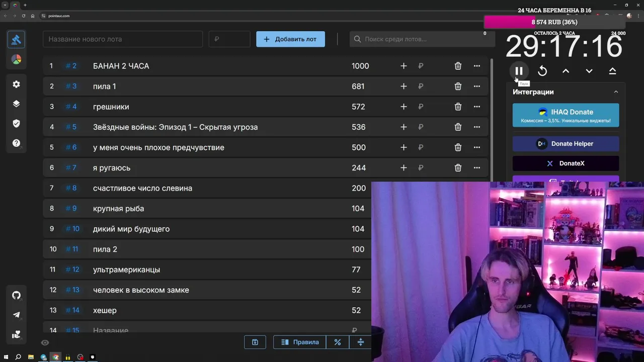The height and width of the screenshot is (362, 644).
Task: Click the 1000 amount of БАНАН 2 ЧАСА
Action: point(360,66)
